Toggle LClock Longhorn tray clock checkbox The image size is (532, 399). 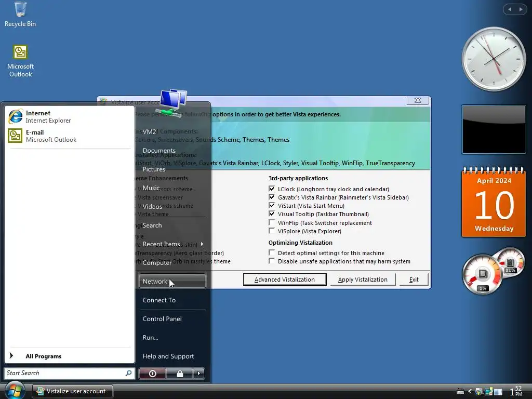[271, 189]
